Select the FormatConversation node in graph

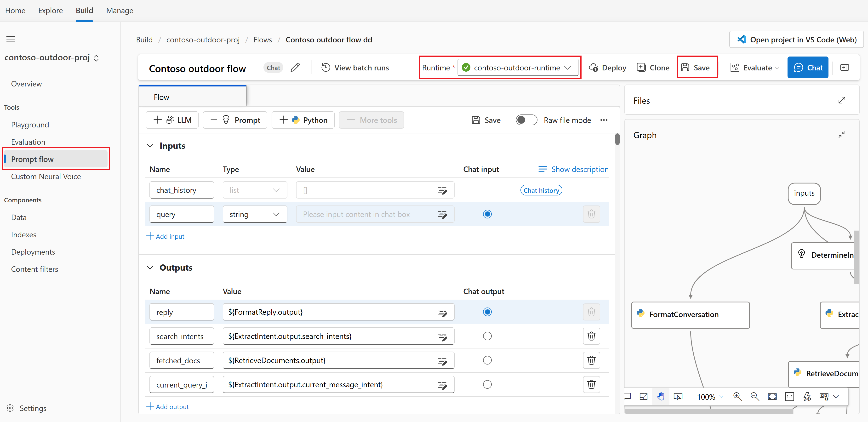(x=691, y=315)
